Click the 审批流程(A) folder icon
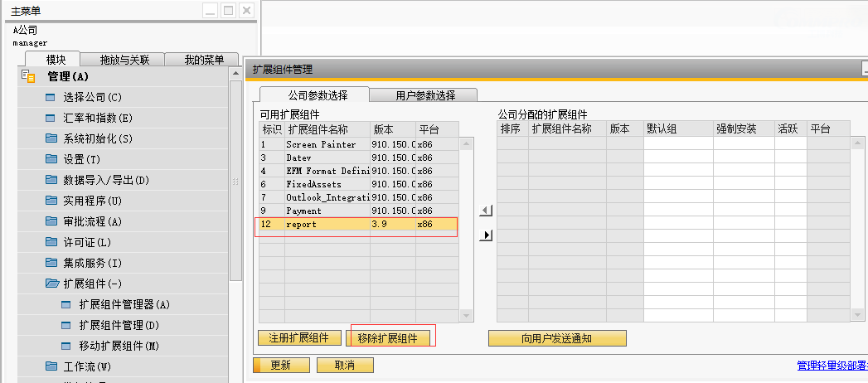 tap(51, 221)
